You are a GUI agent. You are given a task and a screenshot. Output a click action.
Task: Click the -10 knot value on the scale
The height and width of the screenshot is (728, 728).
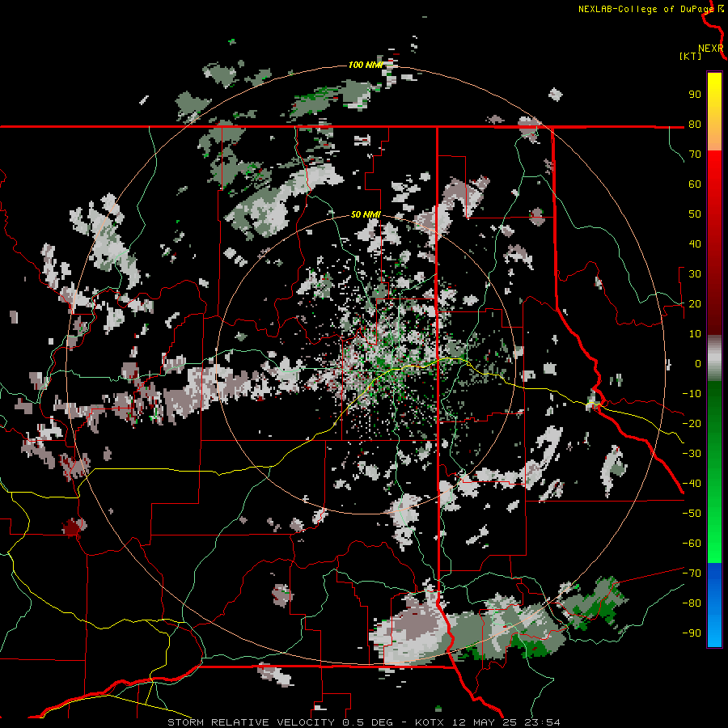pos(692,394)
